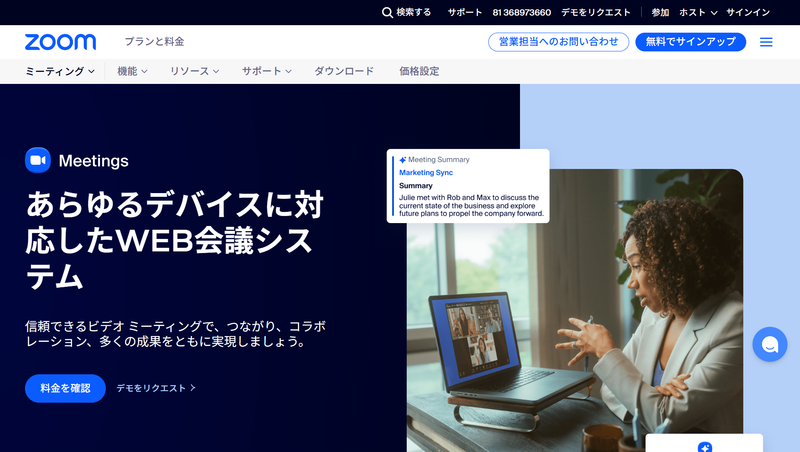
Task: Open the ホスト dropdown
Action: 698,12
